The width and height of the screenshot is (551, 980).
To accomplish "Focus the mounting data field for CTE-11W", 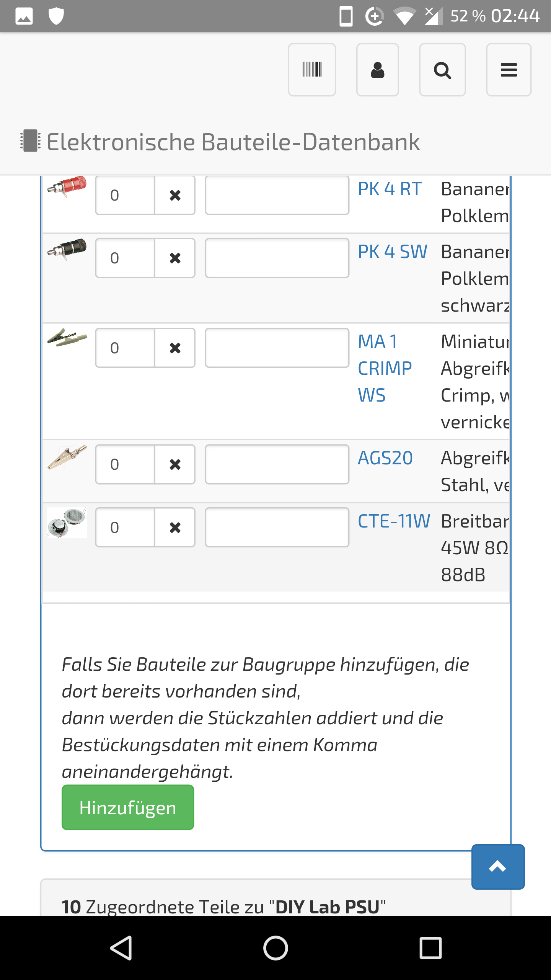I will click(x=277, y=528).
